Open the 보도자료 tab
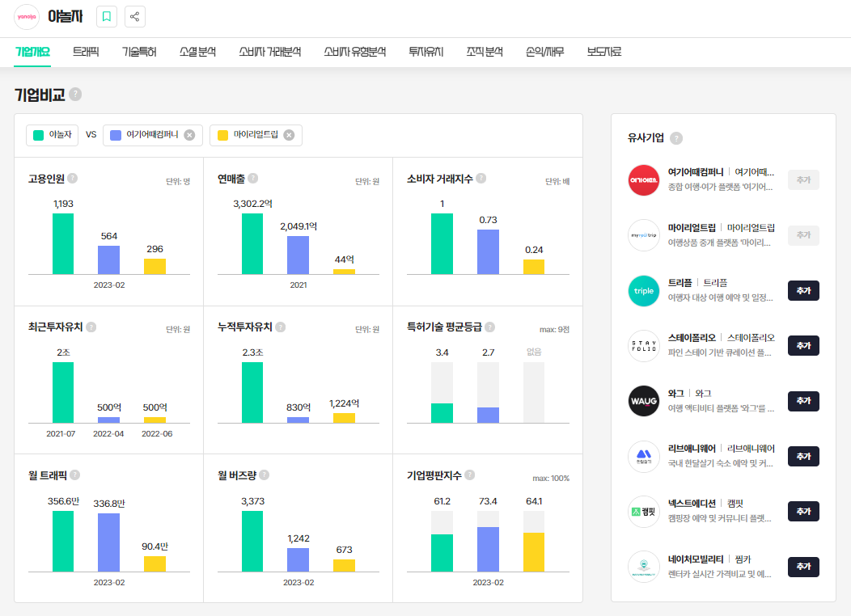The height and width of the screenshot is (616, 851). [604, 52]
